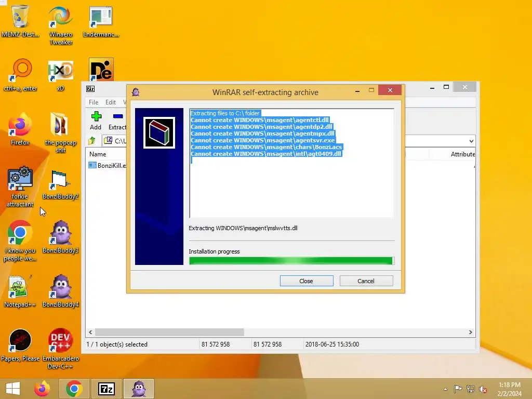Click 'Extracting files to C:\ folder' log line
The image size is (532, 399).
(225, 113)
